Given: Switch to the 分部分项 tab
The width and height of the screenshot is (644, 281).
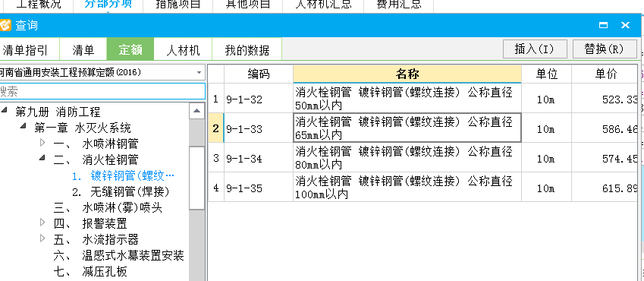Looking at the screenshot, I should click(108, 5).
